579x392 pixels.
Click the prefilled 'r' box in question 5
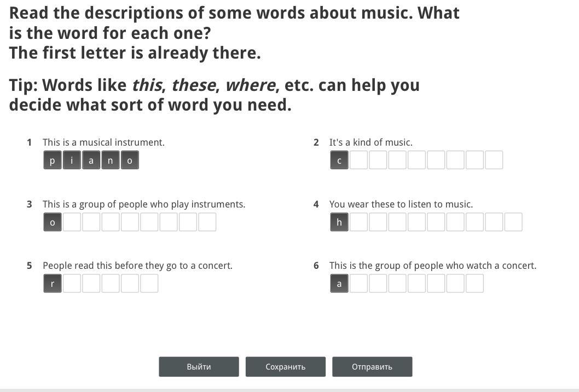click(x=53, y=284)
